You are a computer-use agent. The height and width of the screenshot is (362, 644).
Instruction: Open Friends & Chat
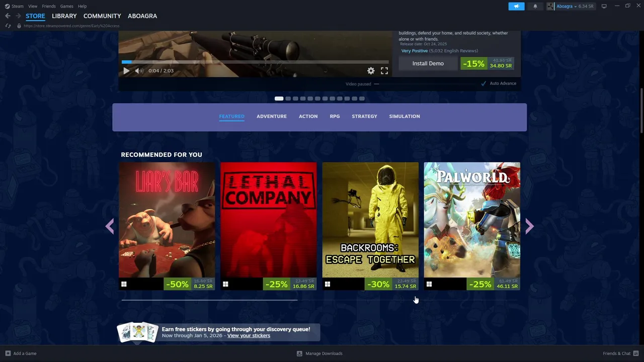[616, 353]
